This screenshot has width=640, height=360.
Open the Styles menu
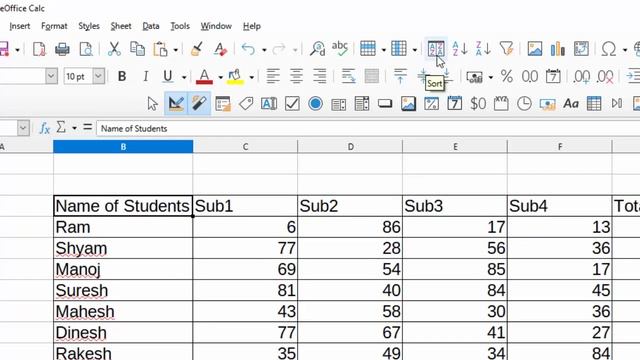click(89, 26)
